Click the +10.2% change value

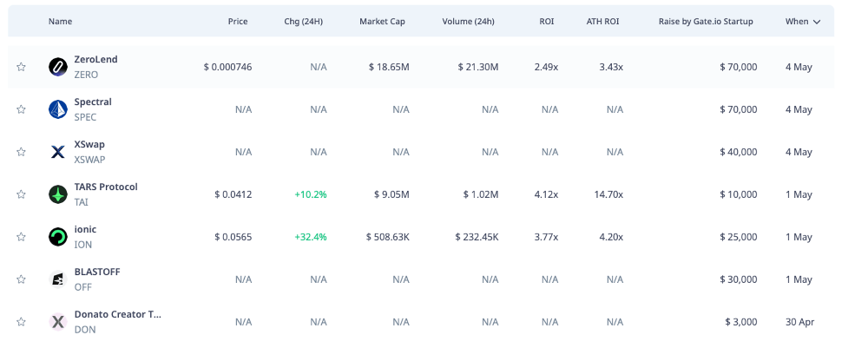[x=311, y=194]
